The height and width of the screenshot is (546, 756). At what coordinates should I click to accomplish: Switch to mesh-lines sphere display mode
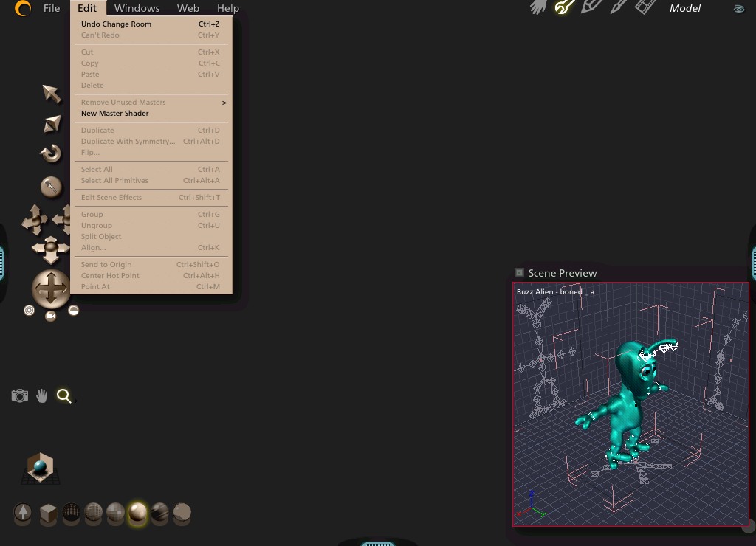93,512
